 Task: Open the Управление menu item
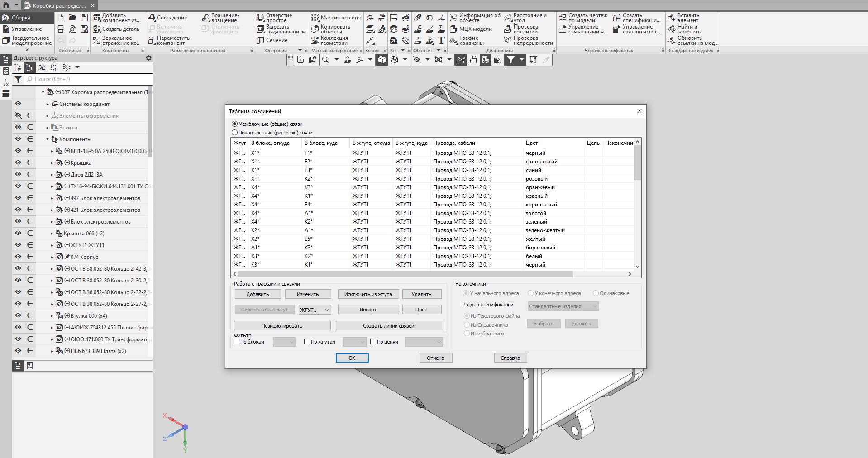click(27, 29)
